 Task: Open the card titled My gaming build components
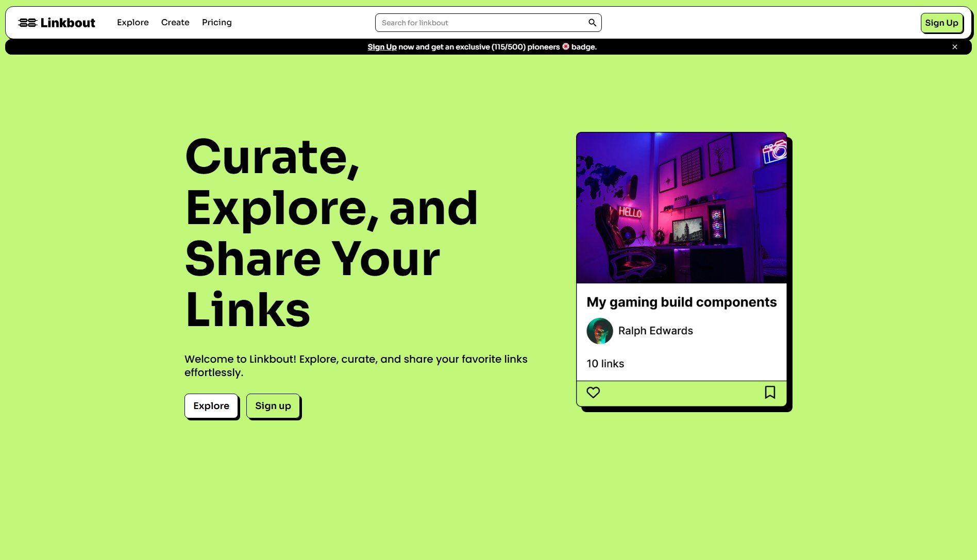click(x=681, y=302)
